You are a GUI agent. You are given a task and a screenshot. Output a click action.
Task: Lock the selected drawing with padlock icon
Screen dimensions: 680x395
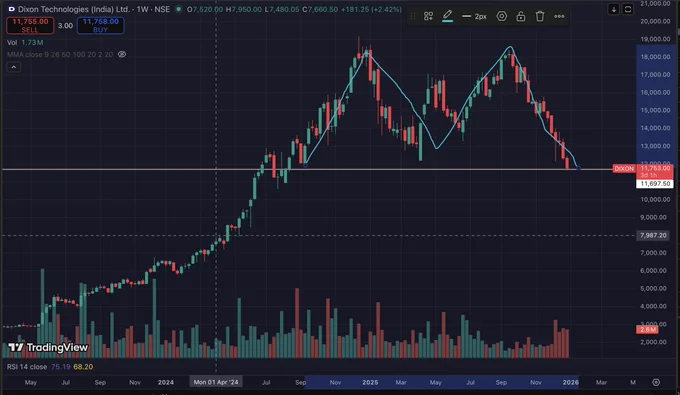tap(521, 16)
